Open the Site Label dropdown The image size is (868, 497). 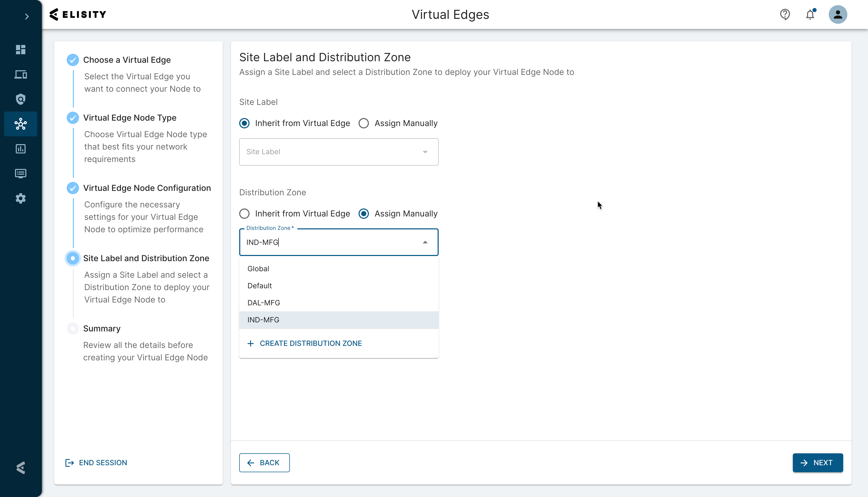[x=338, y=152]
